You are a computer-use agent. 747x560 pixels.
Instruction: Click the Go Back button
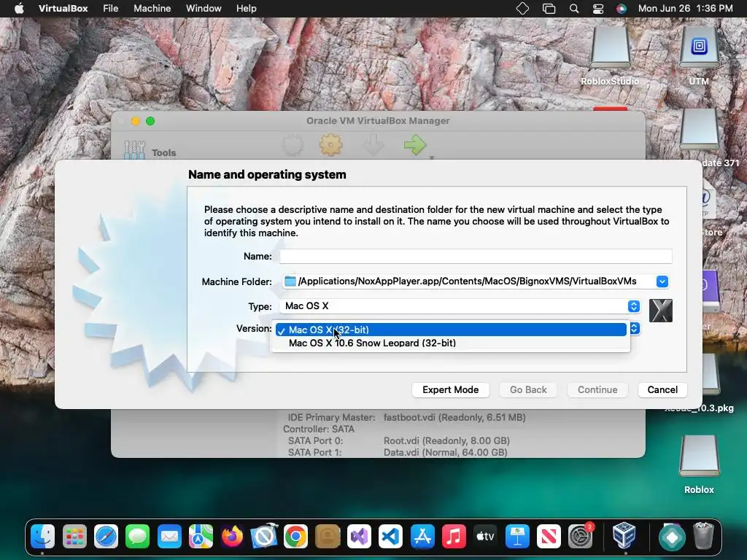coord(528,389)
